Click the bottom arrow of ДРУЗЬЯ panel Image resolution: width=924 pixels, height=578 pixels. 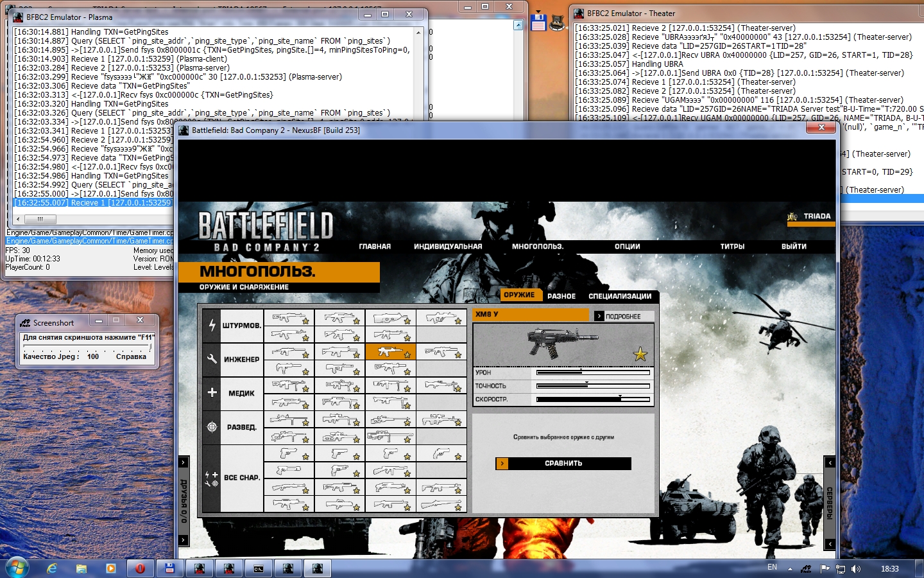(183, 540)
